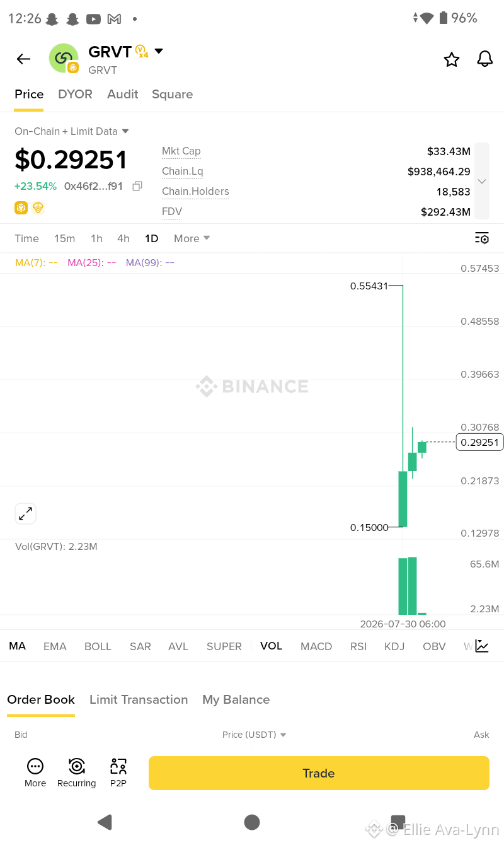Open price alerts via bell icon
504x845 pixels.
(x=484, y=59)
